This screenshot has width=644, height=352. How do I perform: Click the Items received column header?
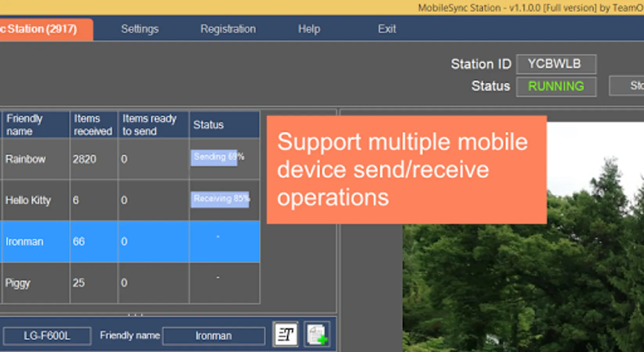[x=94, y=125]
